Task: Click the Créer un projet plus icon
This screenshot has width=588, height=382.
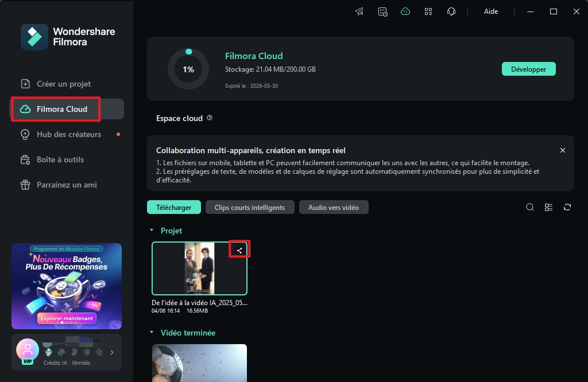Action: coord(25,84)
